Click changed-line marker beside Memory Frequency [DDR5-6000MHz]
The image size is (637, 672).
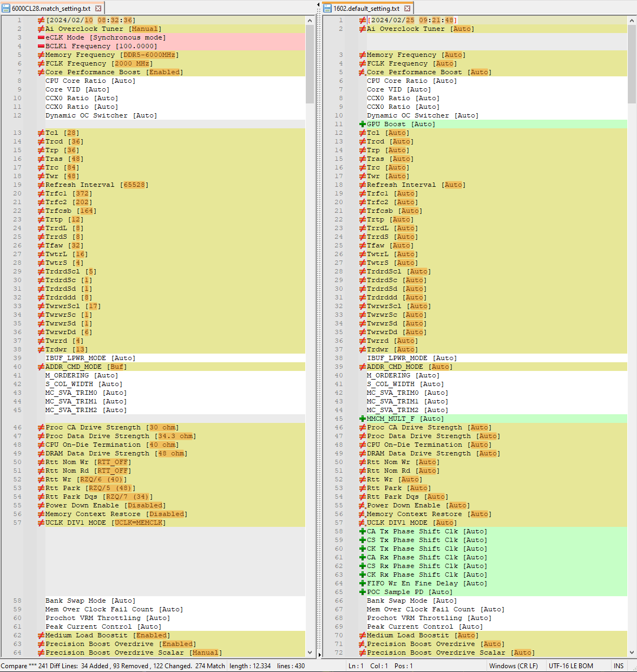click(41, 55)
